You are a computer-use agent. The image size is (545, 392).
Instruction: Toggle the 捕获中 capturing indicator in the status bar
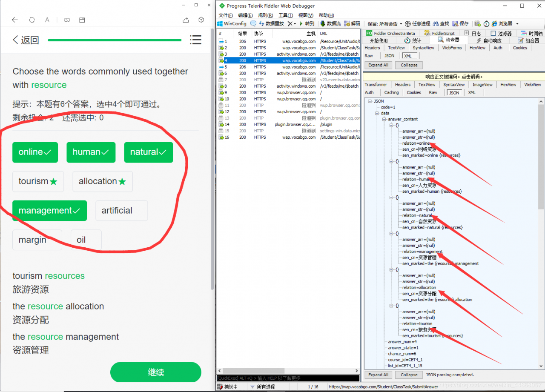[228, 387]
